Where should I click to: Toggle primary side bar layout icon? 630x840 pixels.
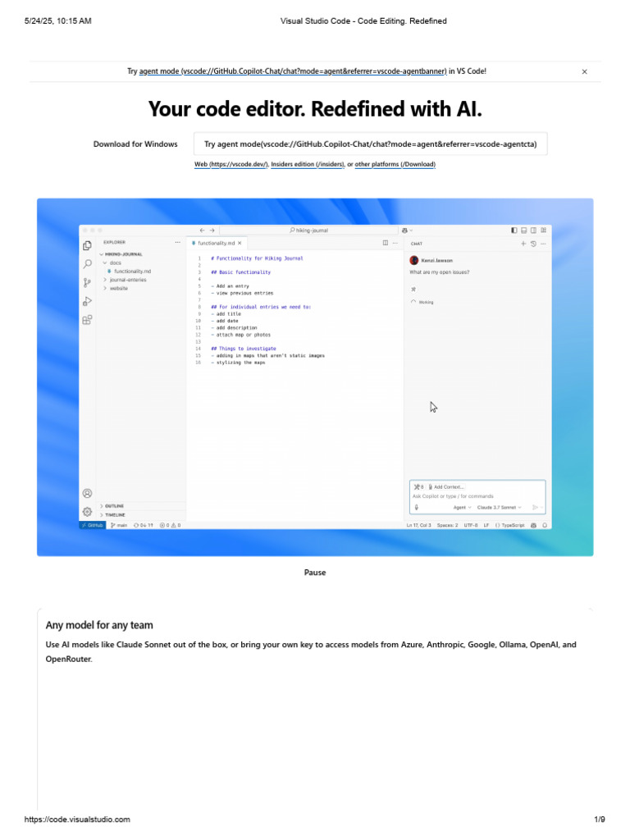(x=514, y=231)
